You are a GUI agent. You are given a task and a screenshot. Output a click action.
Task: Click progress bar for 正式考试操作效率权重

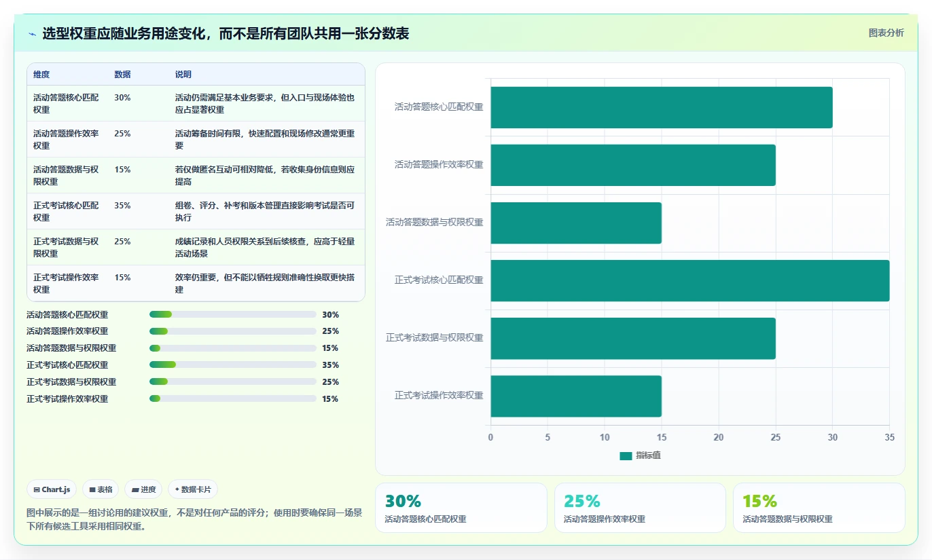[x=233, y=398]
